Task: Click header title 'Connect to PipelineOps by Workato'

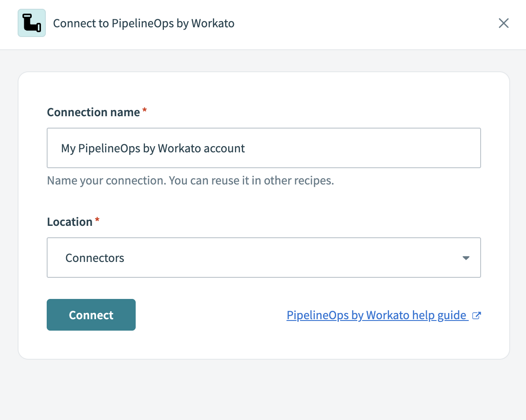Action: tap(144, 23)
